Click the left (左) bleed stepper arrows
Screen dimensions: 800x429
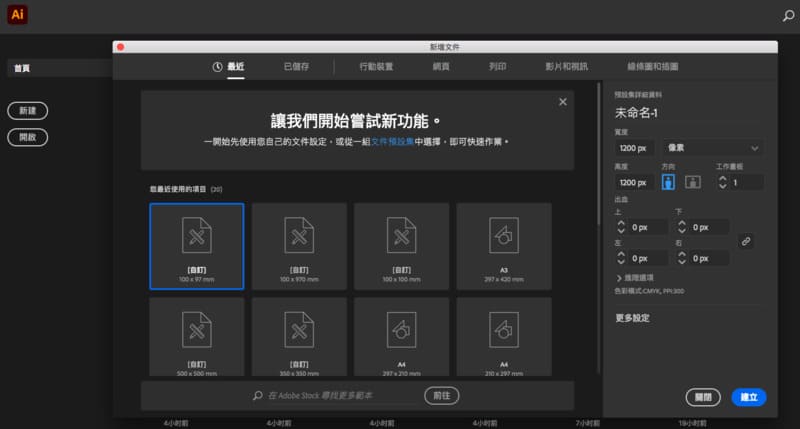(621, 258)
